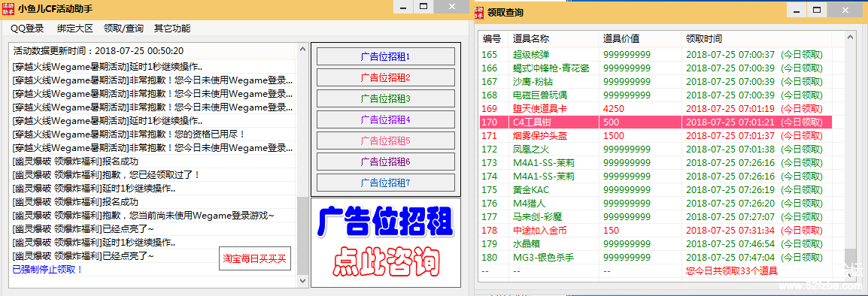Screen dimensions: 868x296
Task: Click the large 广告位招租 点此咨询 banner
Action: [x=386, y=243]
